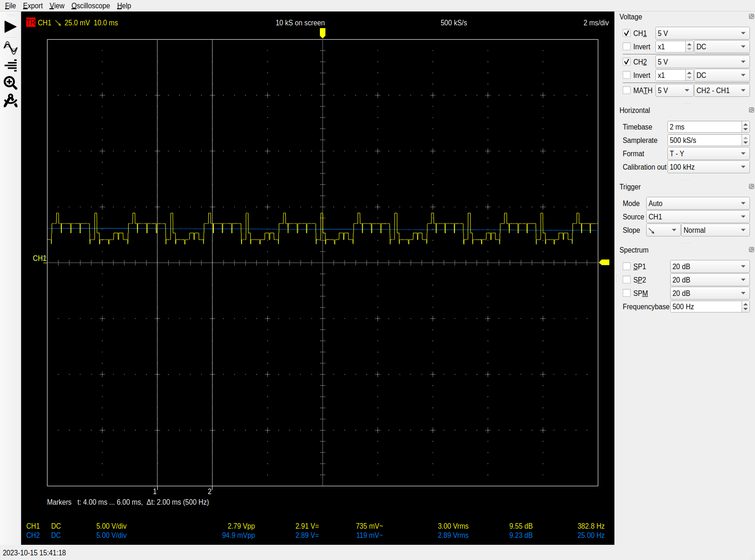Screen dimensions: 755x560
Task: Open the Export menu
Action: pos(33,6)
